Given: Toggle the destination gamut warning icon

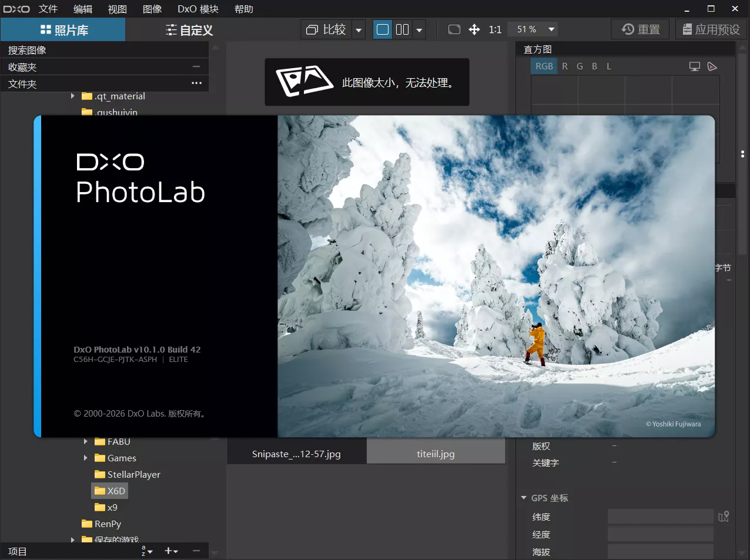Looking at the screenshot, I should point(712,66).
